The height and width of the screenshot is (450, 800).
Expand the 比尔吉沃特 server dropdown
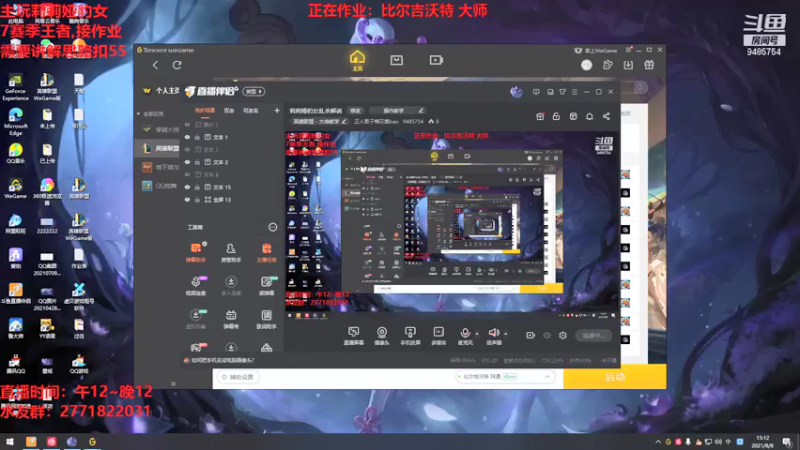(547, 377)
